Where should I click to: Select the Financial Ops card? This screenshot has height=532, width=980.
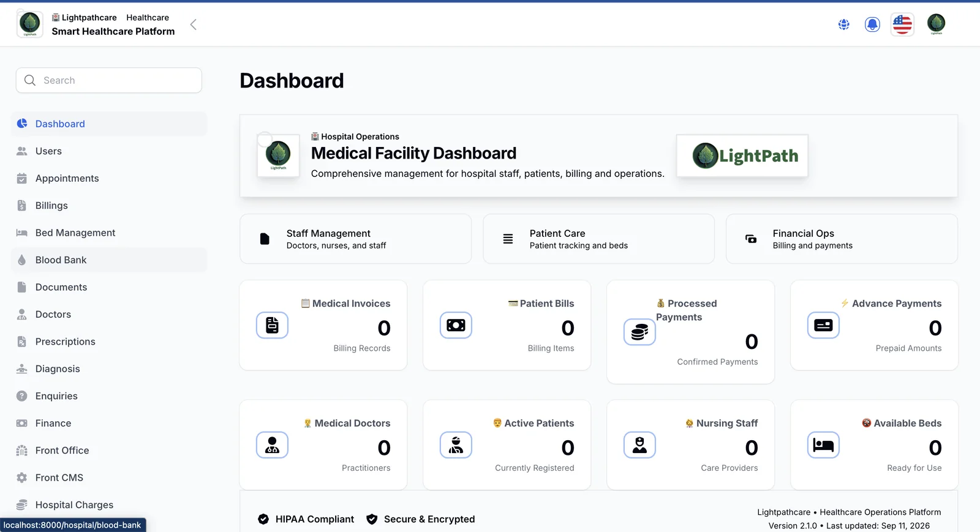tap(842, 239)
